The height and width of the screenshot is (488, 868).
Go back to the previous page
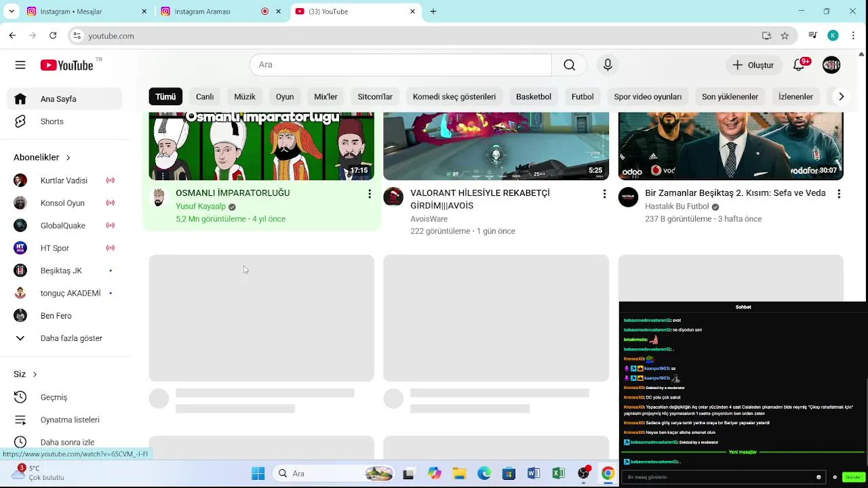pos(12,36)
